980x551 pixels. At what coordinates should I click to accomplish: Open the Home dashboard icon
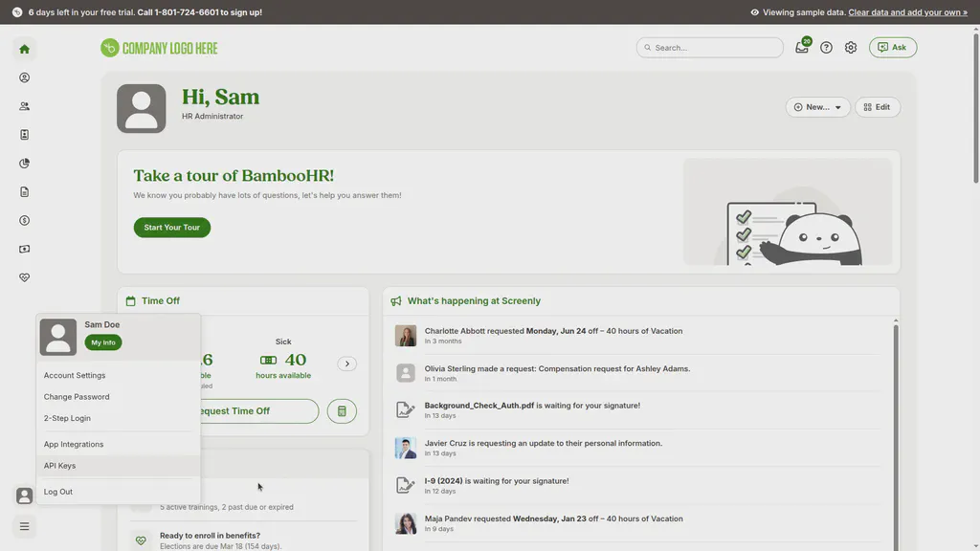[x=24, y=48]
